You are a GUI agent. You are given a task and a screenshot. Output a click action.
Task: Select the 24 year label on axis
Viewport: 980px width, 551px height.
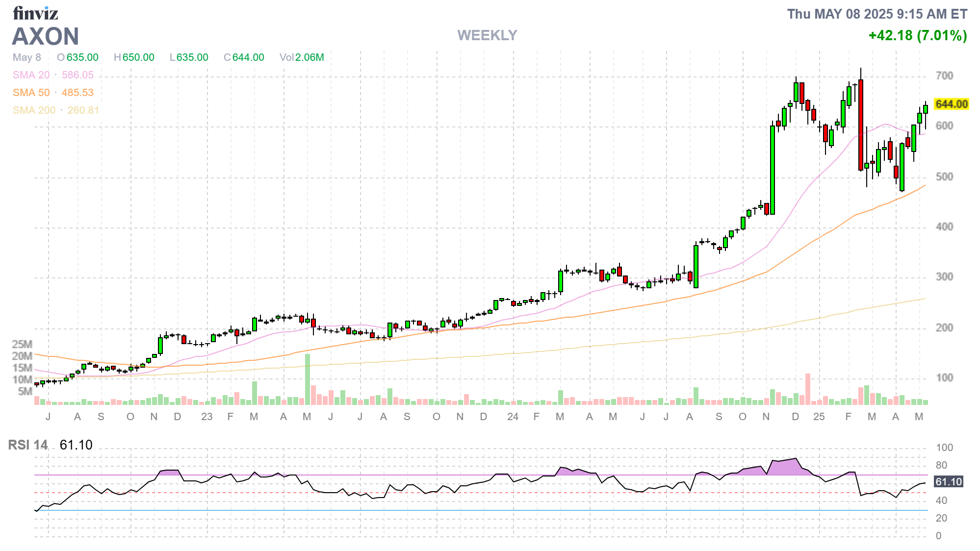click(x=512, y=417)
